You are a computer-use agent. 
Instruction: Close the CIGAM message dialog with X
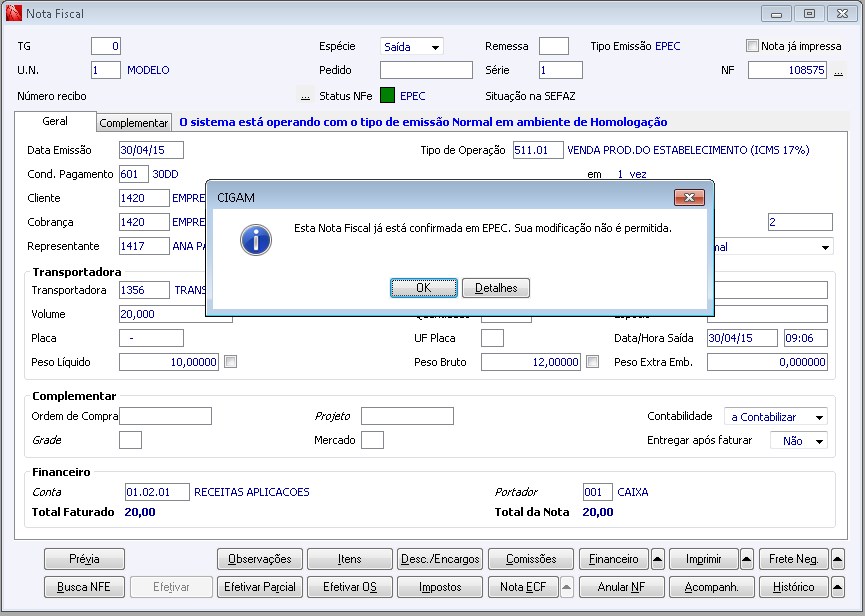point(689,197)
